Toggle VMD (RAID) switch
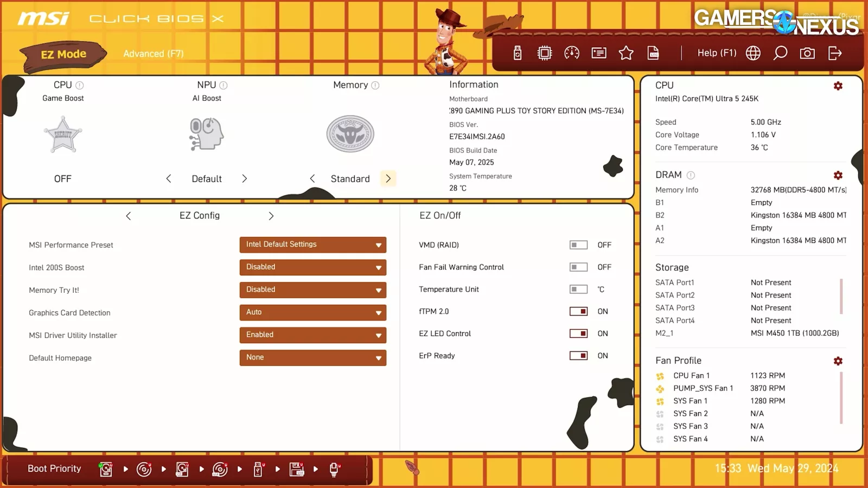The image size is (868, 488). point(578,245)
